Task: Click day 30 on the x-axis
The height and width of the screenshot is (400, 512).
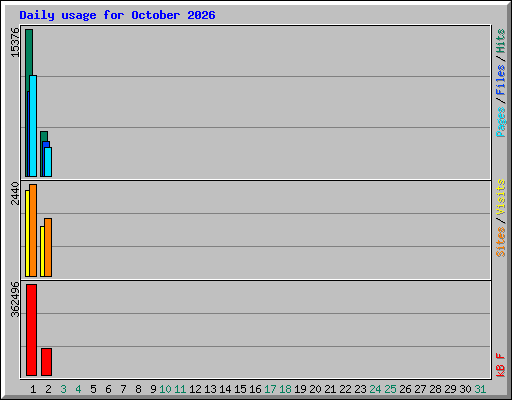Action: pyautogui.click(x=465, y=389)
